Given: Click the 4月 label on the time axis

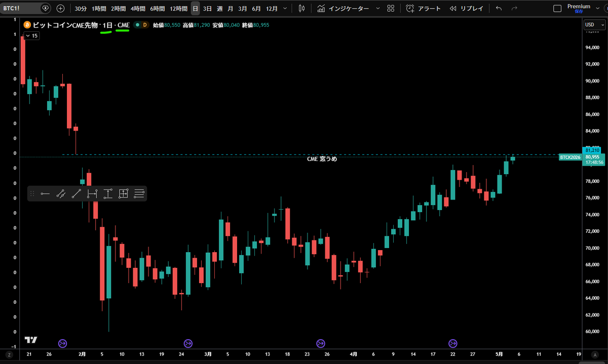Looking at the screenshot, I should point(354,354).
